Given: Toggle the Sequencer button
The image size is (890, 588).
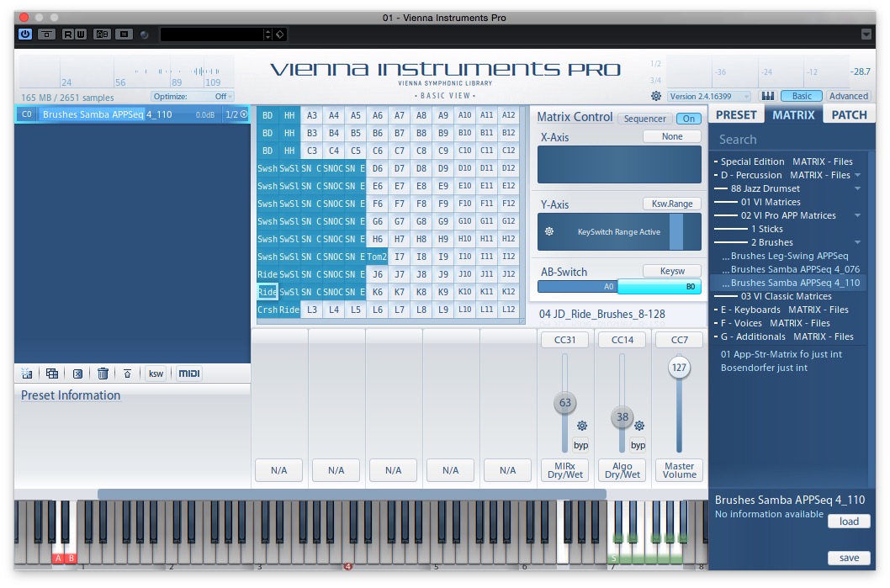Looking at the screenshot, I should click(644, 119).
